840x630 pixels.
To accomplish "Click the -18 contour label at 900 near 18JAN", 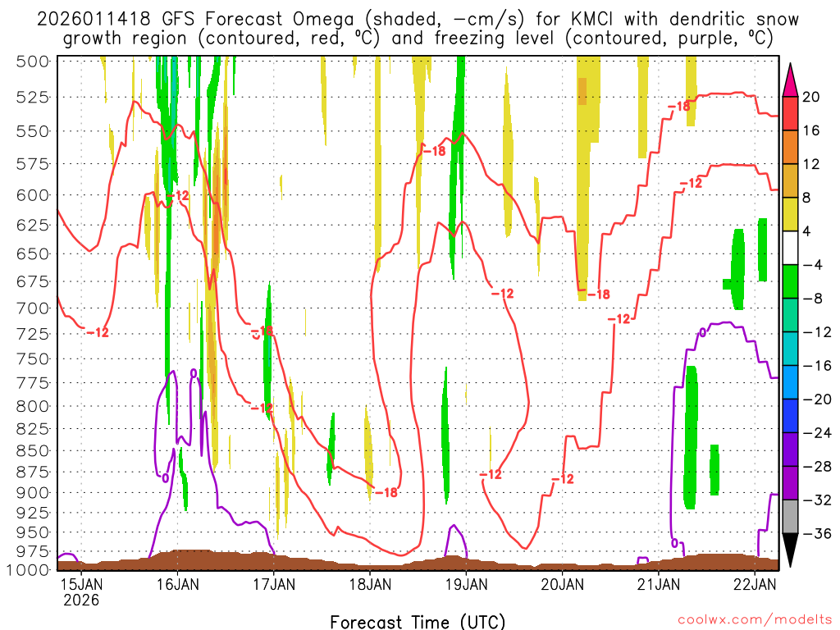I will click(386, 492).
